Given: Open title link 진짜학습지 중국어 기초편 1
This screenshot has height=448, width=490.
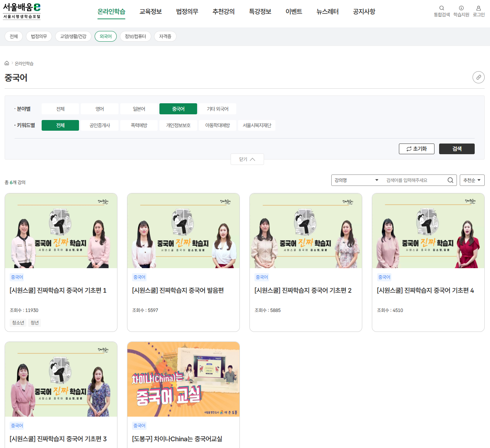Looking at the screenshot, I should (58, 291).
